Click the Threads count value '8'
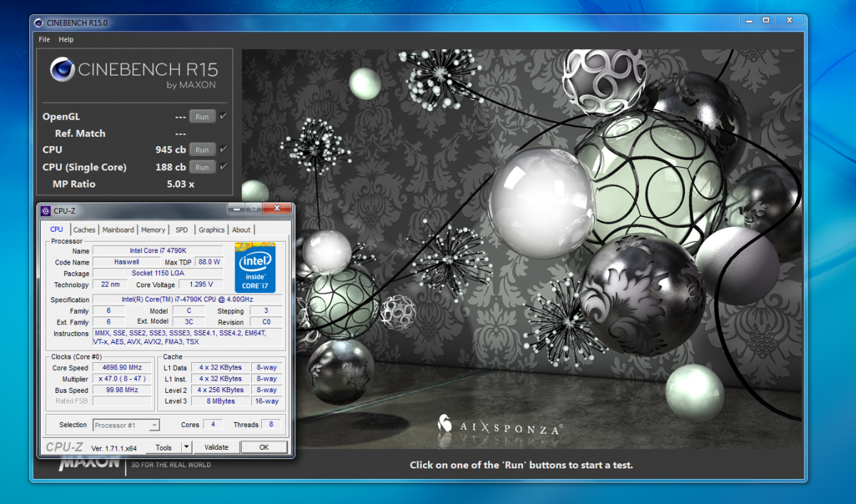 [x=271, y=425]
